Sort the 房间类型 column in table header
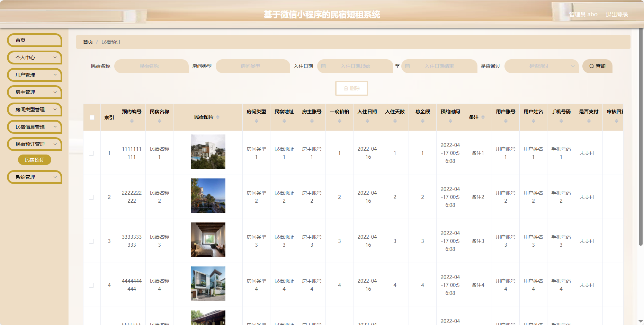The width and height of the screenshot is (644, 325). (x=256, y=121)
